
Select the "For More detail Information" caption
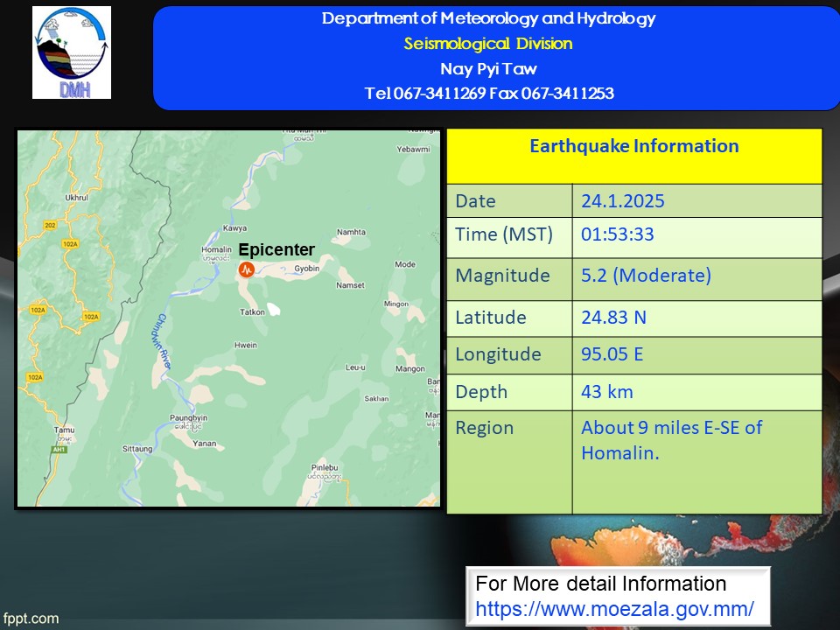(600, 584)
